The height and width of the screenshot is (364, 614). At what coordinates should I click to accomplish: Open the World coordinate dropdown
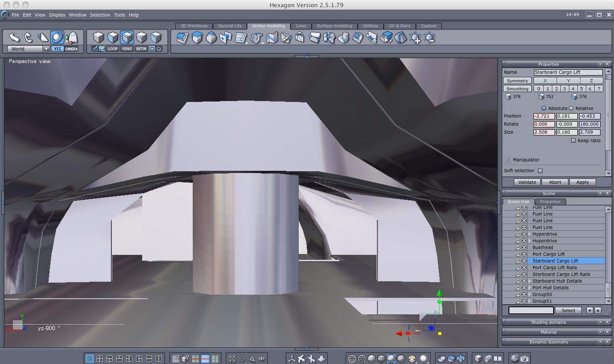click(46, 49)
